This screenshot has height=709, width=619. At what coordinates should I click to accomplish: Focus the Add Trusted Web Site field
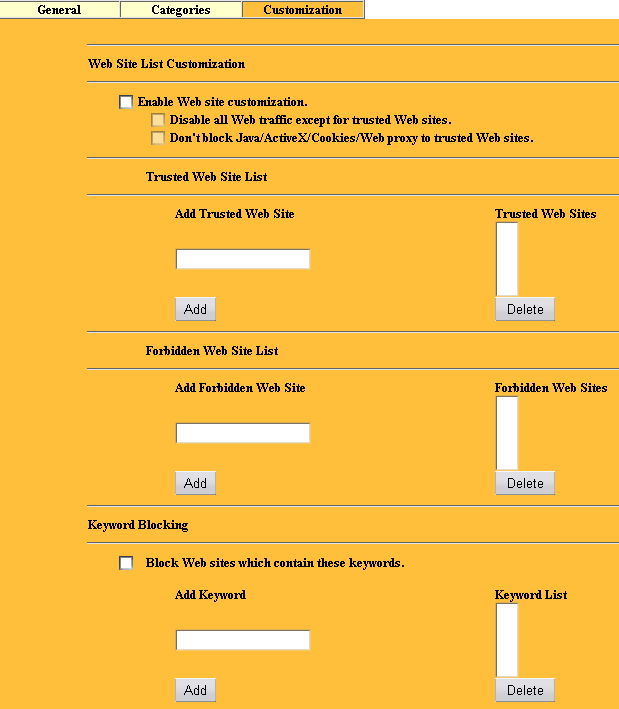click(243, 260)
